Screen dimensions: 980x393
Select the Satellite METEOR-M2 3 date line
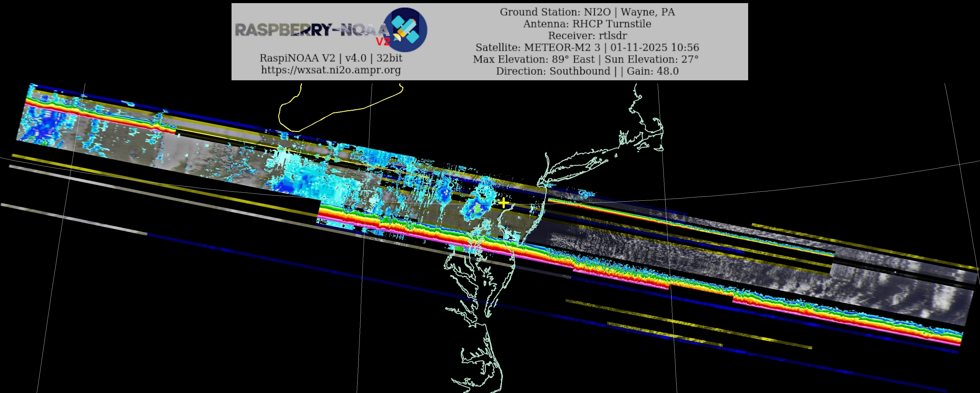587,47
